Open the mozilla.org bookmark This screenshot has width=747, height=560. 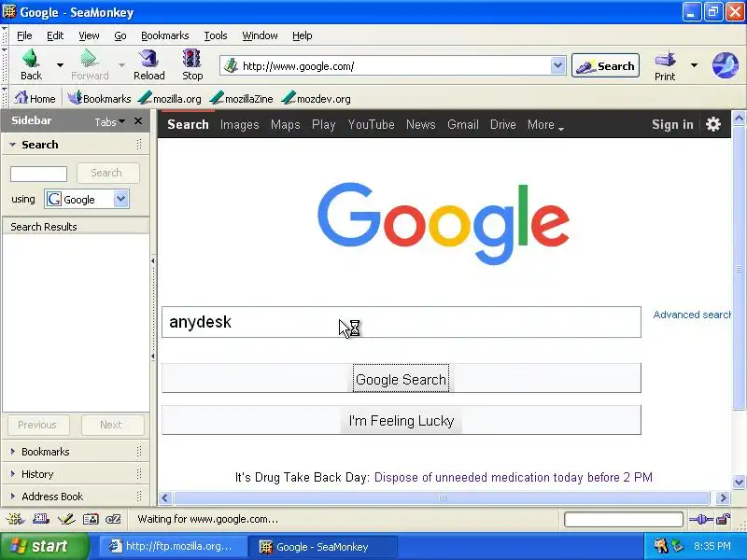click(170, 99)
